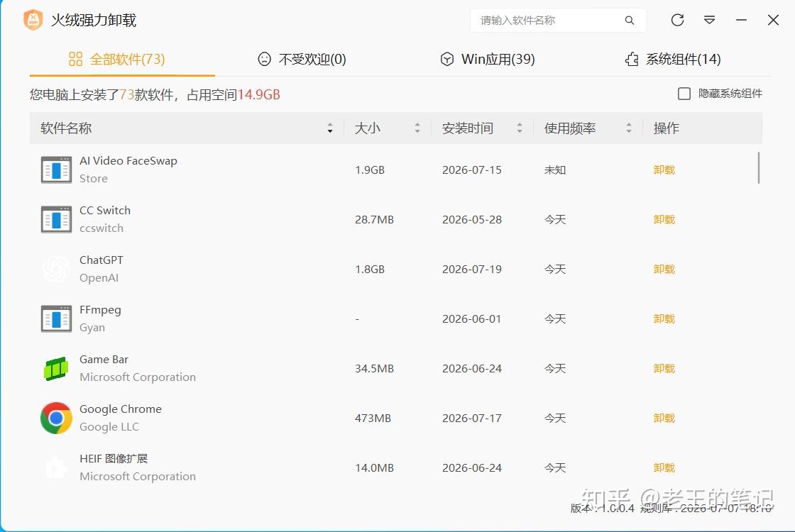Screen dimensions: 795x532
Task: Click the 14.9GB total space value
Action: click(x=258, y=95)
